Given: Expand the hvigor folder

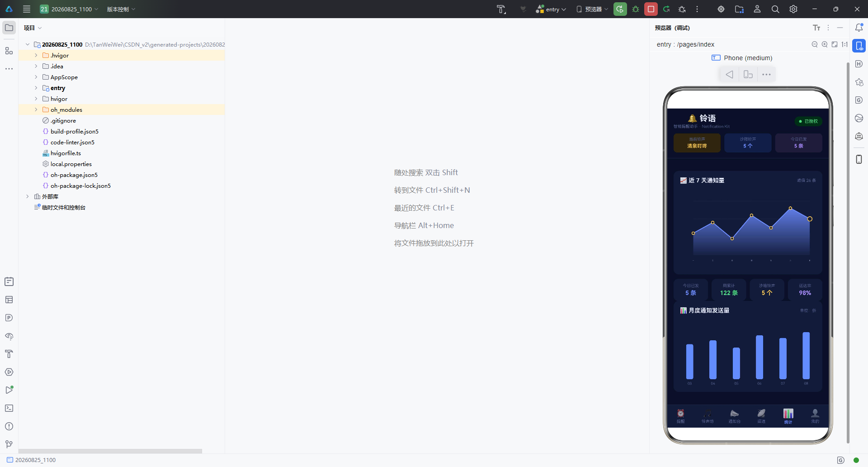Looking at the screenshot, I should [36, 99].
